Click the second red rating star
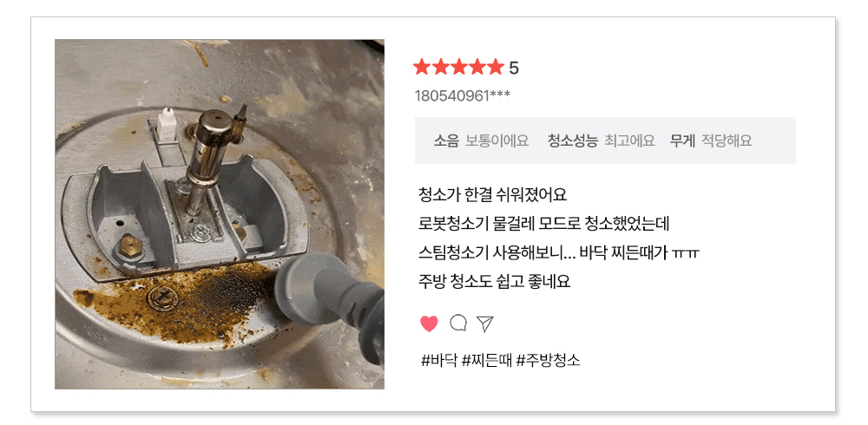Image resolution: width=868 pixels, height=425 pixels. point(440,68)
